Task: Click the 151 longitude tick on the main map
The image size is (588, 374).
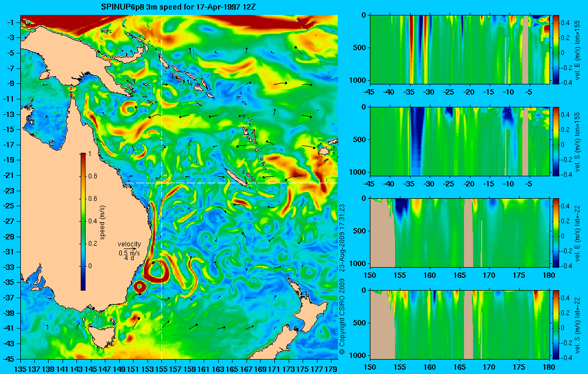Action: point(133,369)
